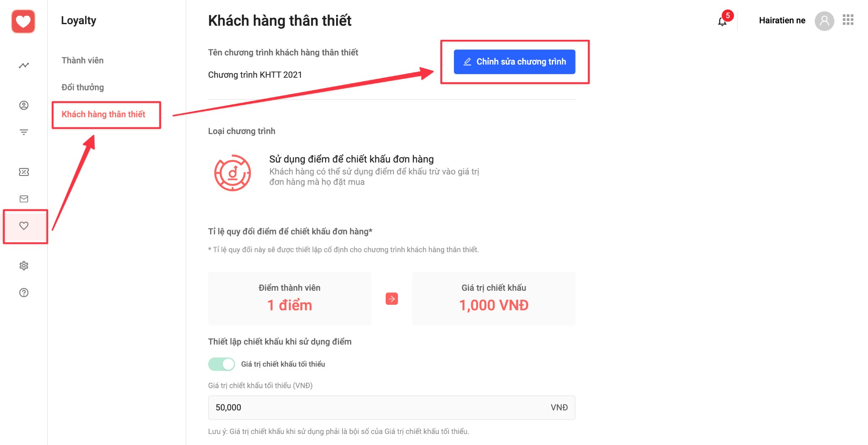This screenshot has width=868, height=445.
Task: Click the red arrow conversion icon
Action: 392,299
